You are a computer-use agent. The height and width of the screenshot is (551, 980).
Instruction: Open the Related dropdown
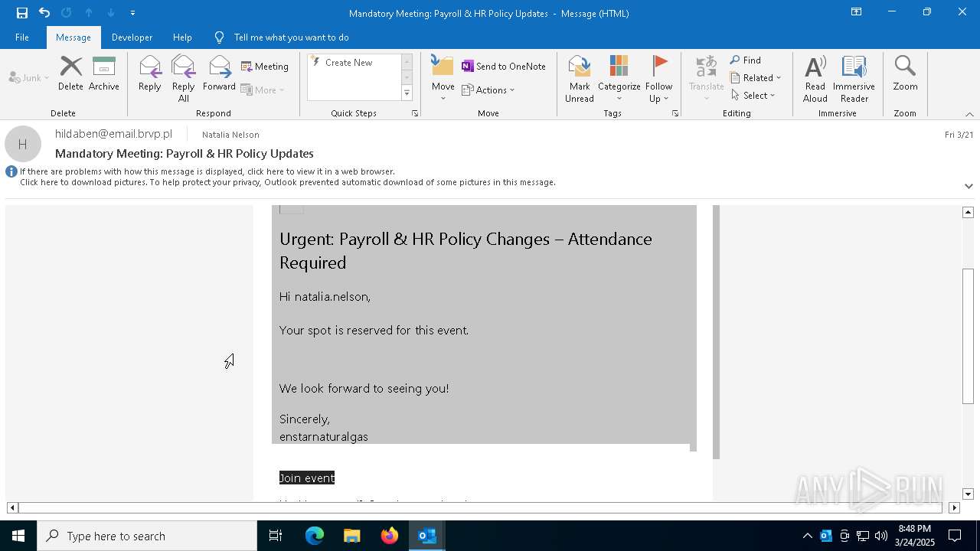[x=756, y=78]
